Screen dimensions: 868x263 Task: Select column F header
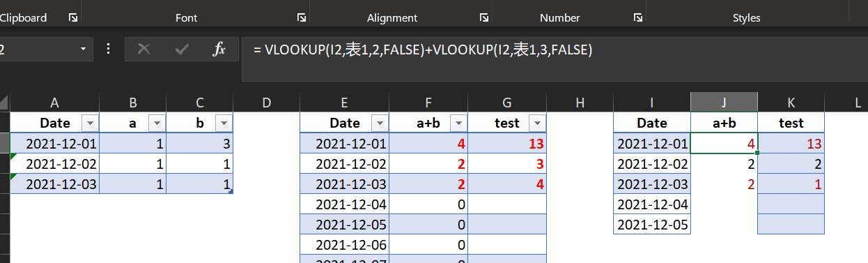point(428,103)
